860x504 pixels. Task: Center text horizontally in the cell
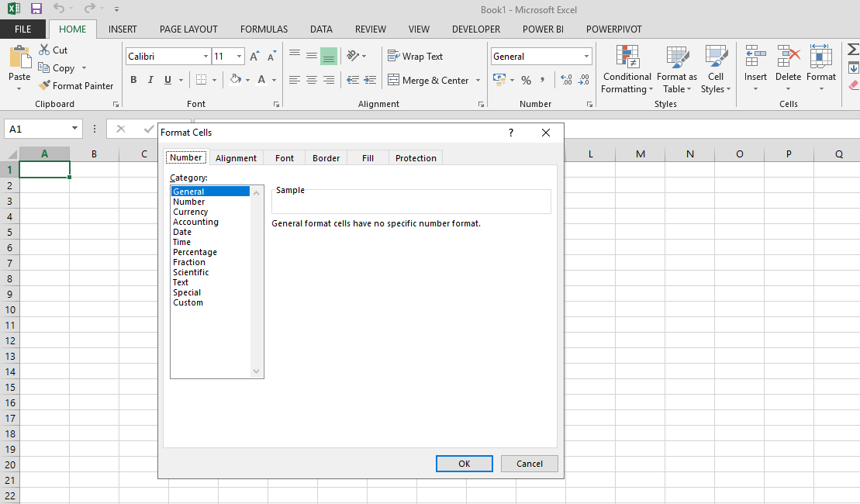tap(312, 80)
